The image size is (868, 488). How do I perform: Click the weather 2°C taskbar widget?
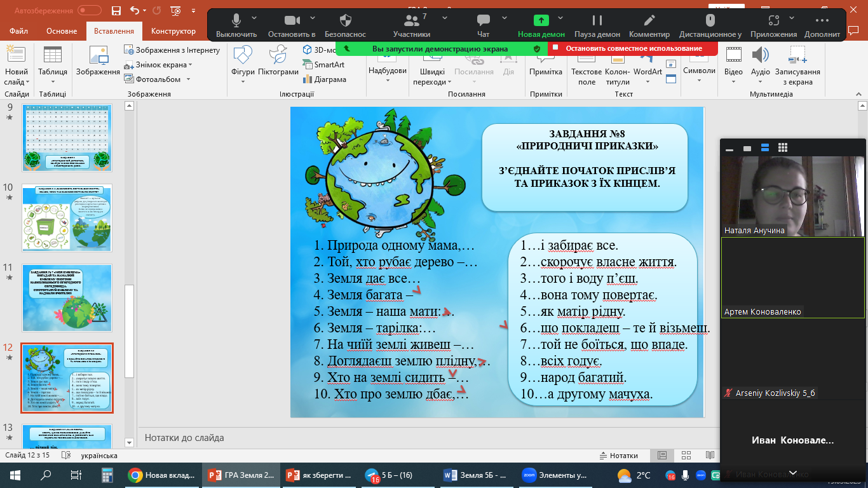(634, 475)
